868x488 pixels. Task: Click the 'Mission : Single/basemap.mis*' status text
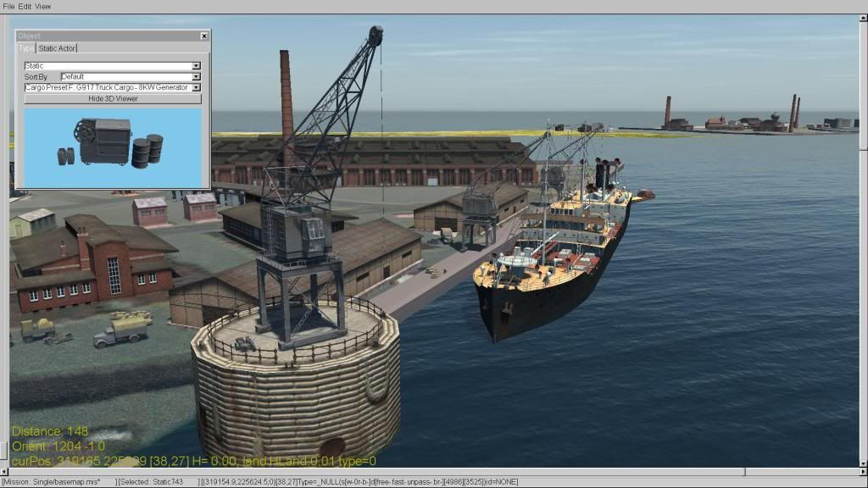52,482
